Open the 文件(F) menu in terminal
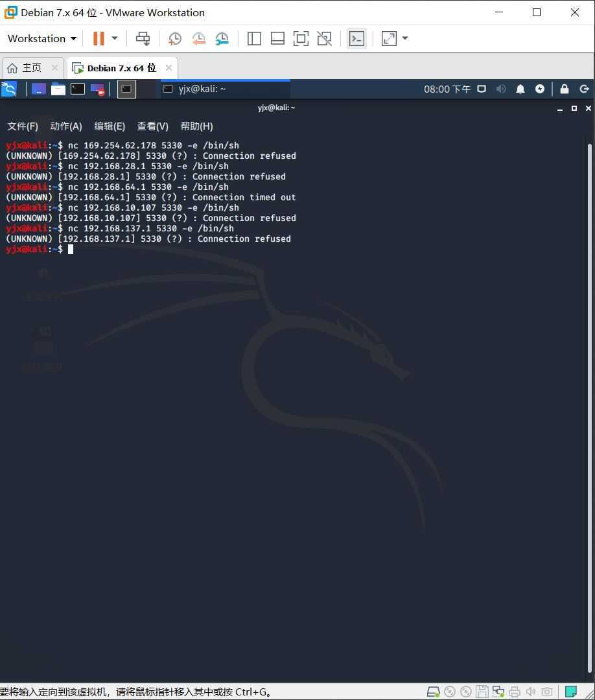The width and height of the screenshot is (595, 700). (x=22, y=126)
